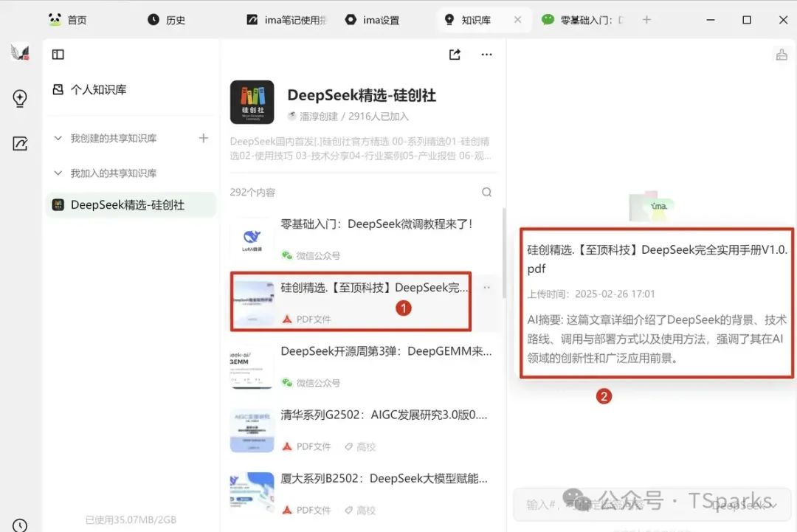This screenshot has height=532, width=797.
Task: Open the ima笔记使用指 tab
Action: tap(287, 20)
